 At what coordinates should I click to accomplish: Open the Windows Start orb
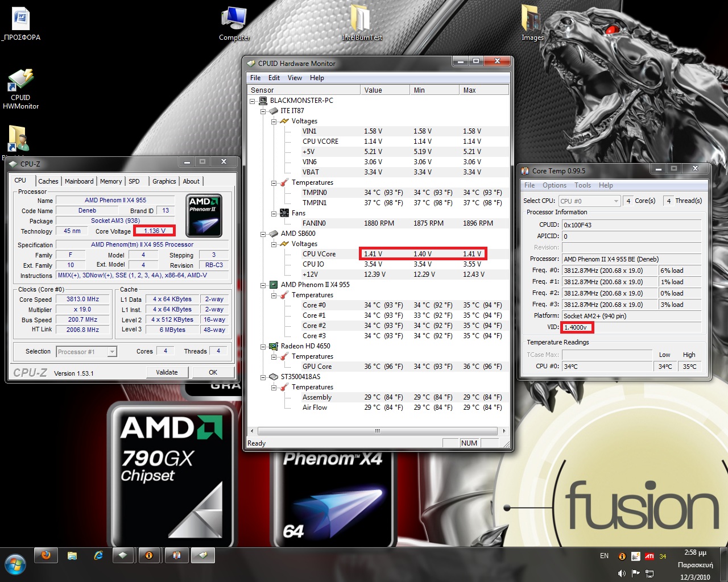15,565
